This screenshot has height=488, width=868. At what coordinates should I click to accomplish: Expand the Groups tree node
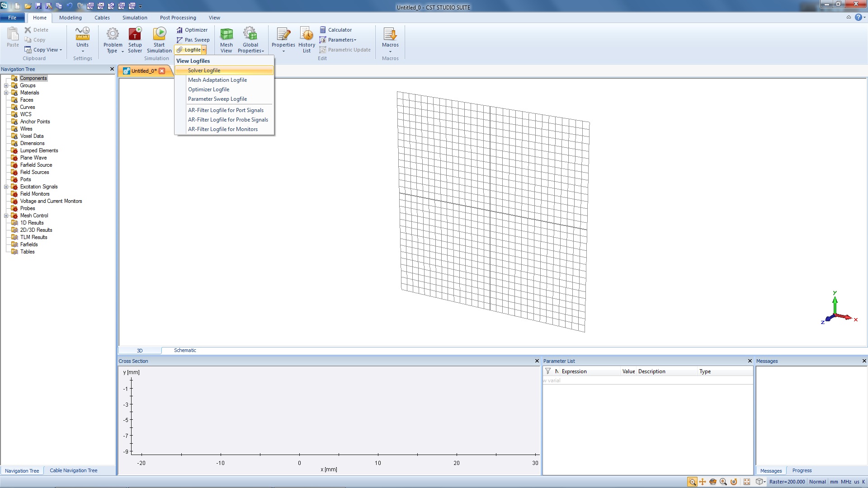pyautogui.click(x=6, y=85)
